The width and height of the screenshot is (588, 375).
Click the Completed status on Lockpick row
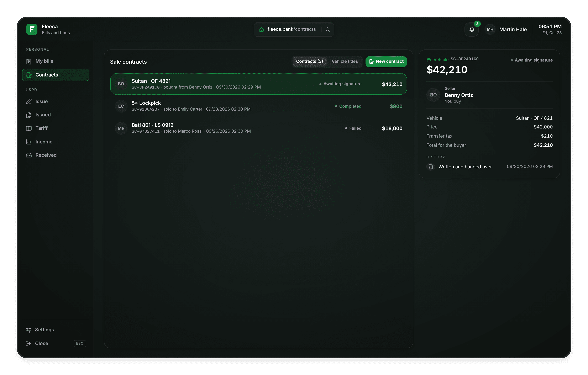point(348,106)
